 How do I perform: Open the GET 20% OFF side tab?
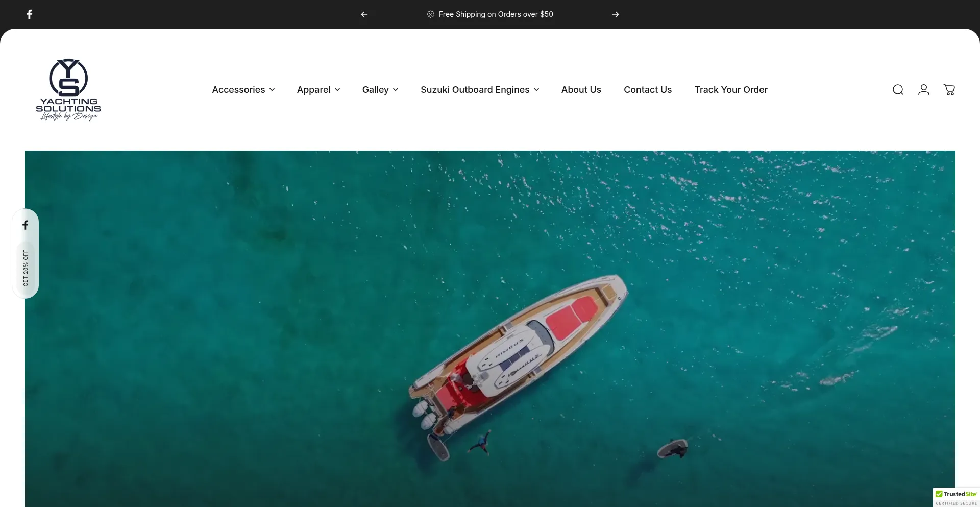[26, 268]
